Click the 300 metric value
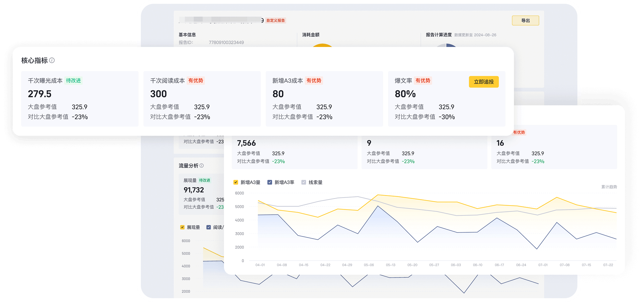This screenshot has height=302, width=644. 159,94
